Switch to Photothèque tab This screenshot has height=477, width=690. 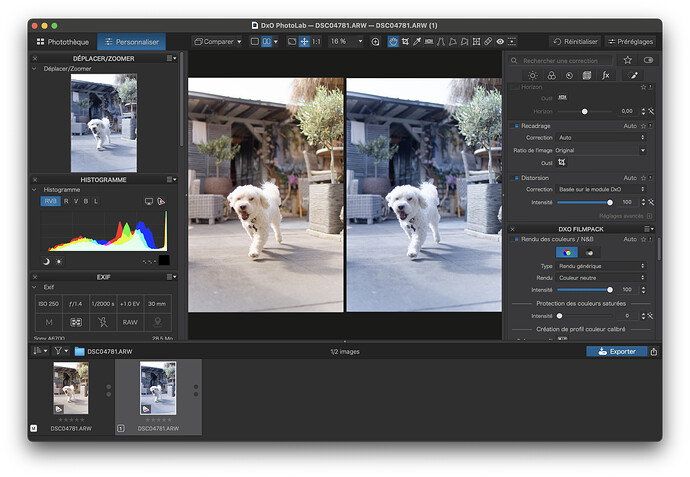tap(63, 42)
